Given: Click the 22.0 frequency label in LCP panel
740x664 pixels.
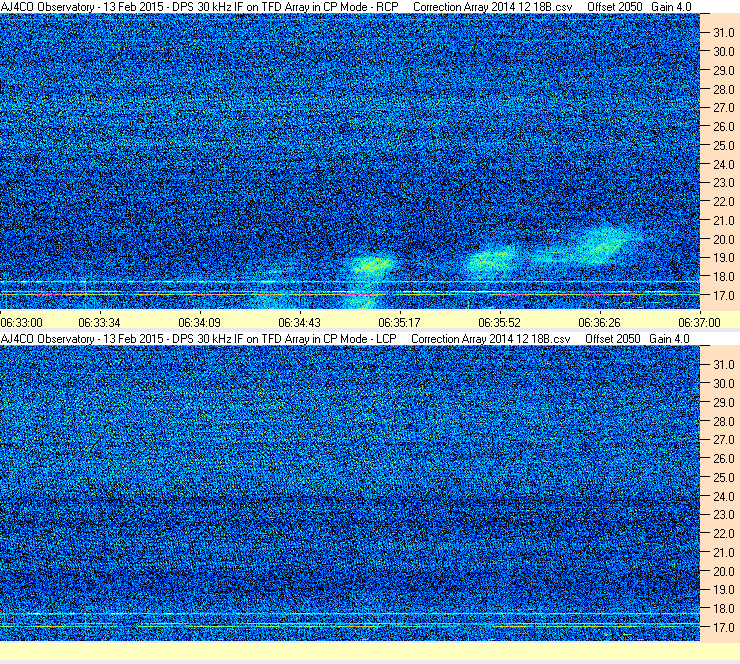Looking at the screenshot, I should point(723,534).
